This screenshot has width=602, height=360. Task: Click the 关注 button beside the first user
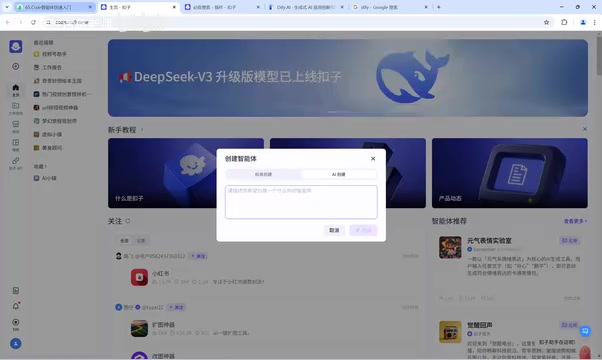coord(198,256)
